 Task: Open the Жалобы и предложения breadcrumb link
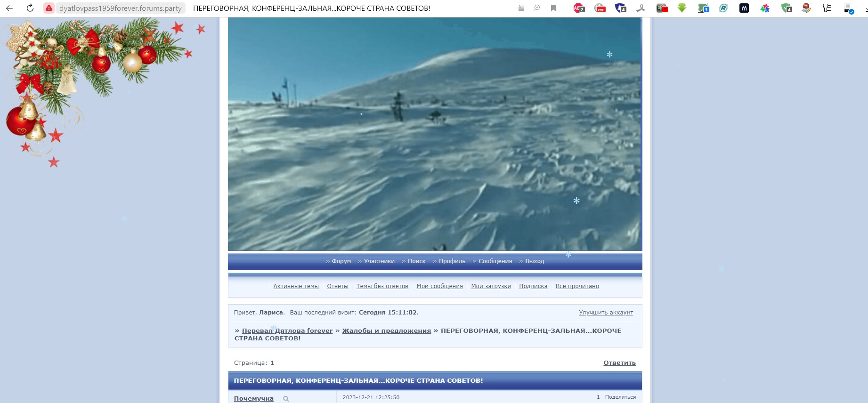click(x=387, y=331)
